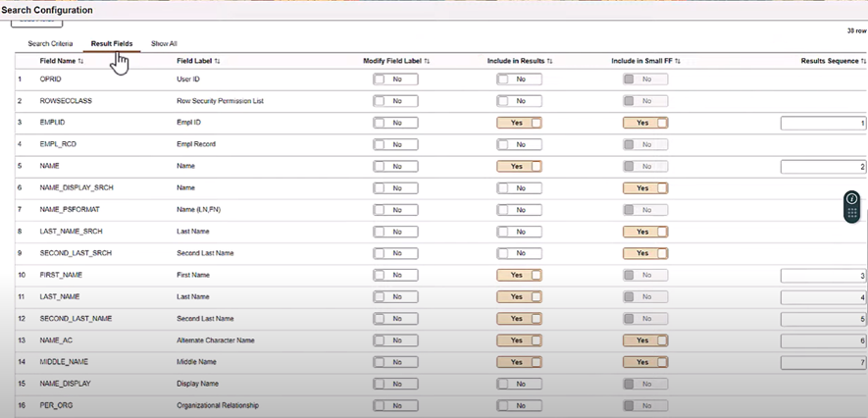
Task: Click the Include in Results header
Action: click(x=516, y=61)
